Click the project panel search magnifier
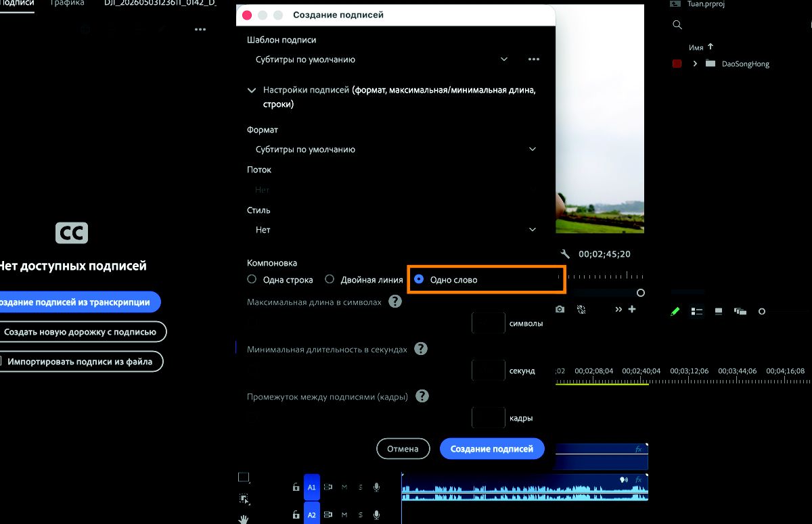 click(677, 25)
